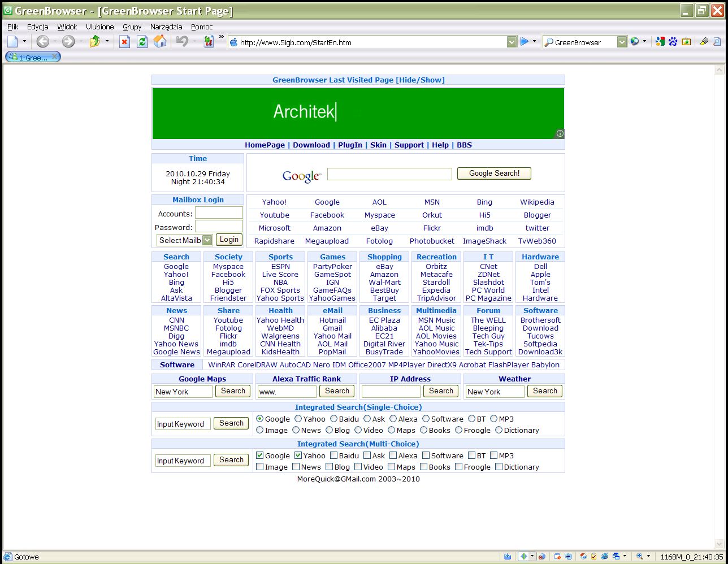Open the Edycja menu
This screenshot has width=728, height=564.
point(38,27)
